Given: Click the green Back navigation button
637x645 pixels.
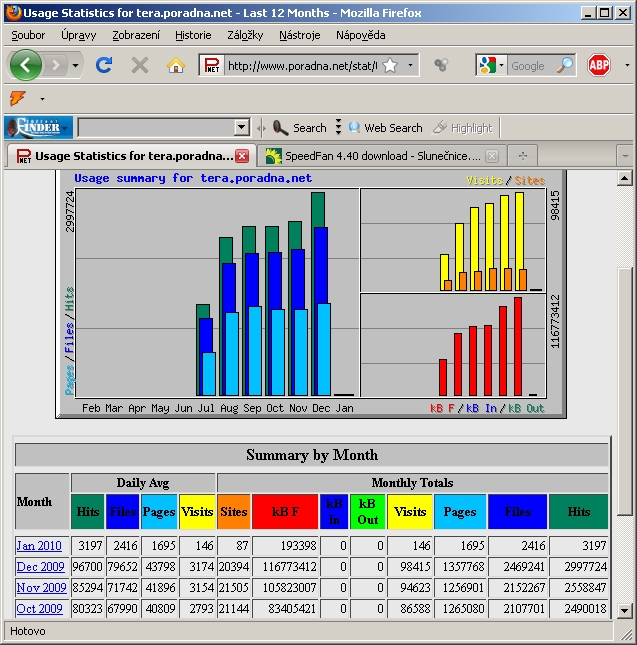Looking at the screenshot, I should [x=25, y=65].
